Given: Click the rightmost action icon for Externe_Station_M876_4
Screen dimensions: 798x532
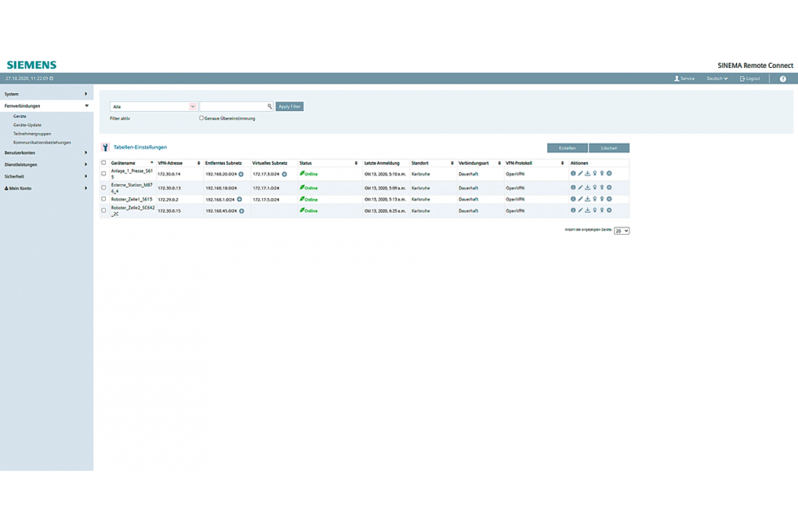Looking at the screenshot, I should click(x=609, y=188).
